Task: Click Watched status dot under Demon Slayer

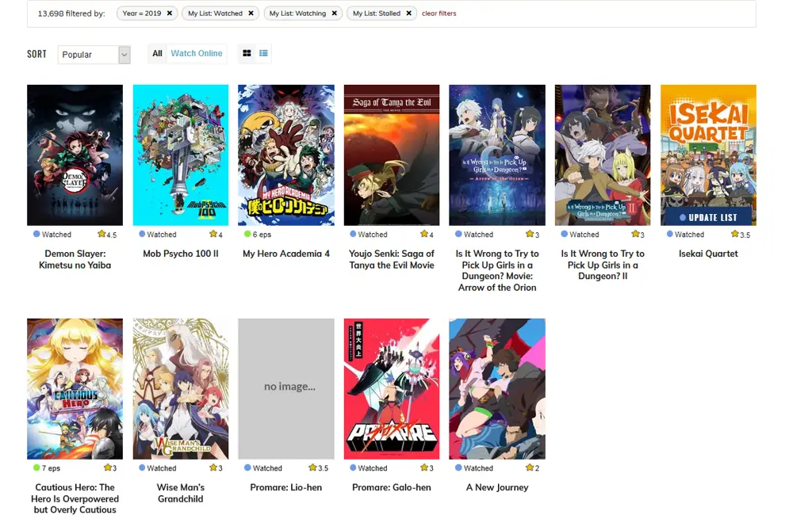Action: click(36, 234)
